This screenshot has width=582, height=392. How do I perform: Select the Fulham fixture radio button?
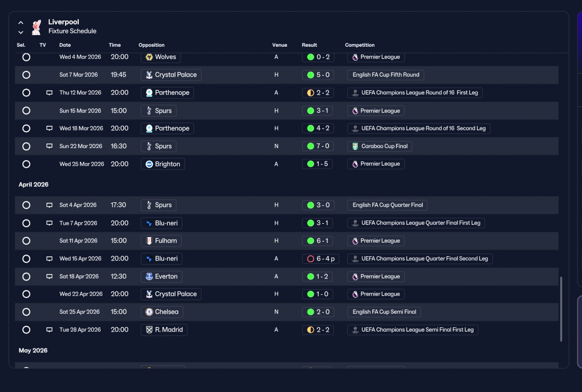(x=26, y=241)
